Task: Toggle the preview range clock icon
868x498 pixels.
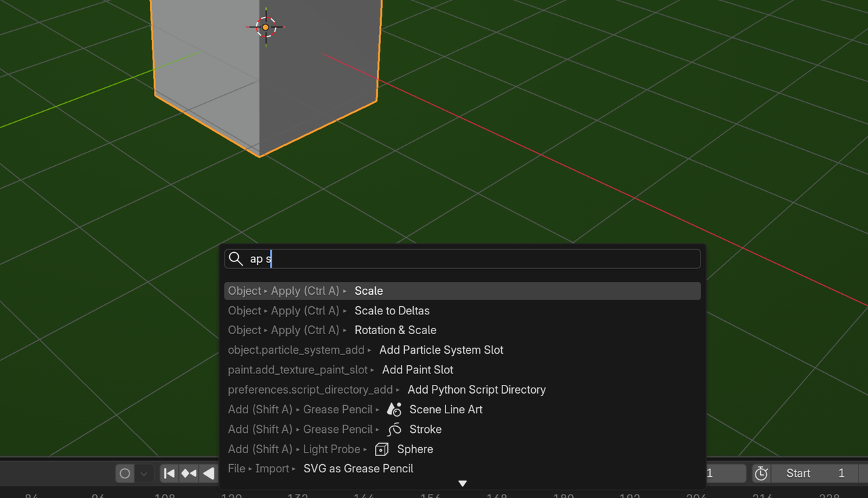Action: pyautogui.click(x=761, y=474)
